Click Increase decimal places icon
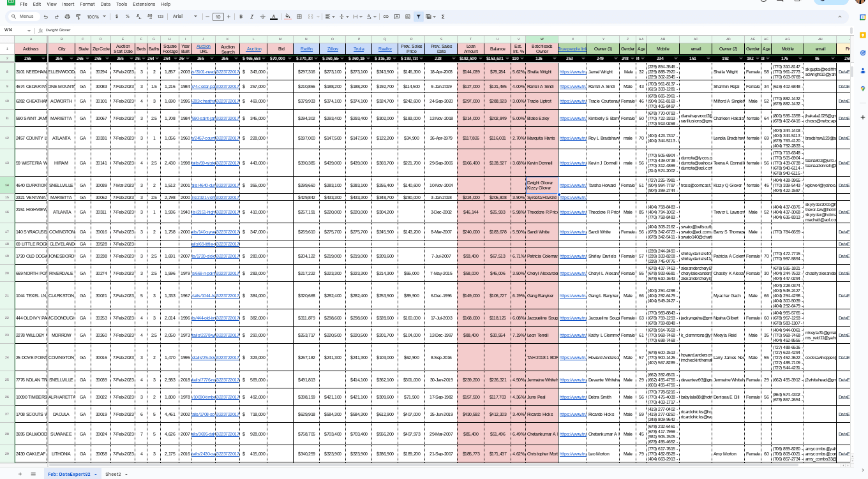 (149, 17)
